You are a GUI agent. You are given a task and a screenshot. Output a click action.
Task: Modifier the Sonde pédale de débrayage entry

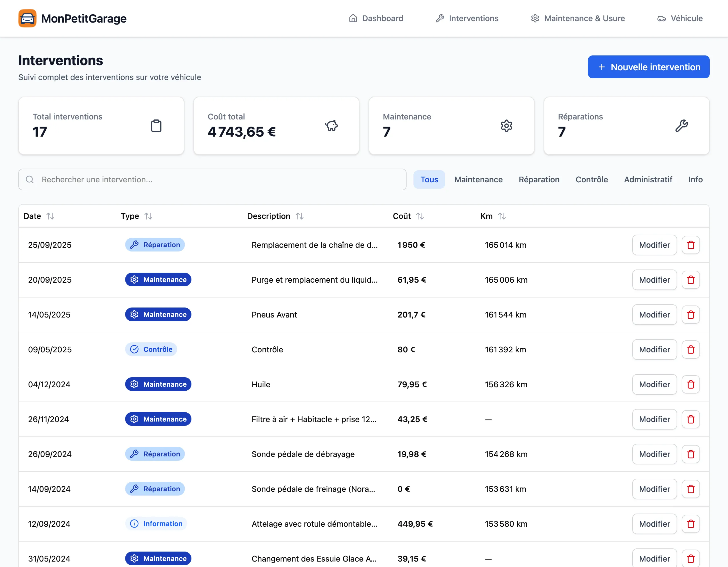[654, 454]
